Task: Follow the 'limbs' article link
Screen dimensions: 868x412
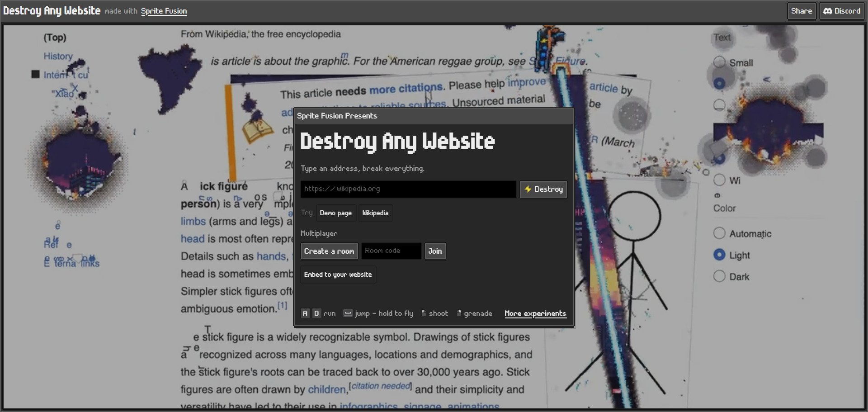Action: (x=193, y=221)
